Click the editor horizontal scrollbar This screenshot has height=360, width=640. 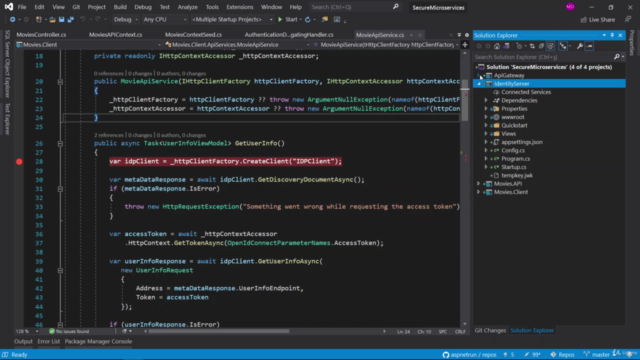click(x=219, y=331)
